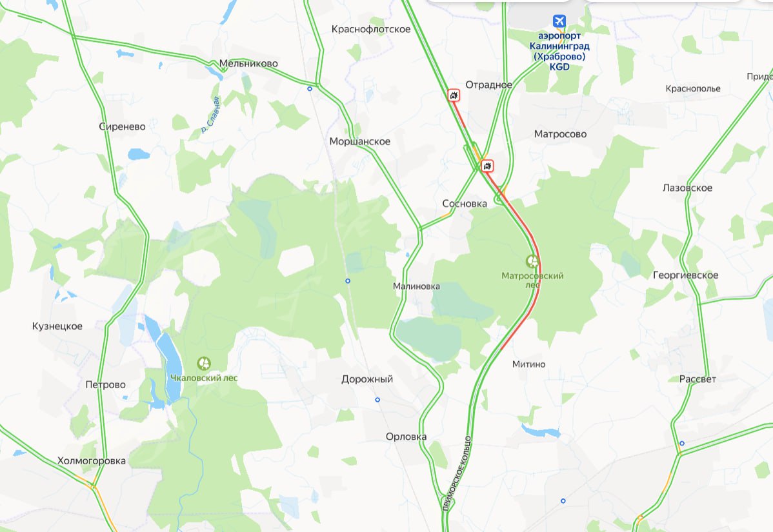Select the Георгиевское place label
The height and width of the screenshot is (532, 773).
point(686,275)
